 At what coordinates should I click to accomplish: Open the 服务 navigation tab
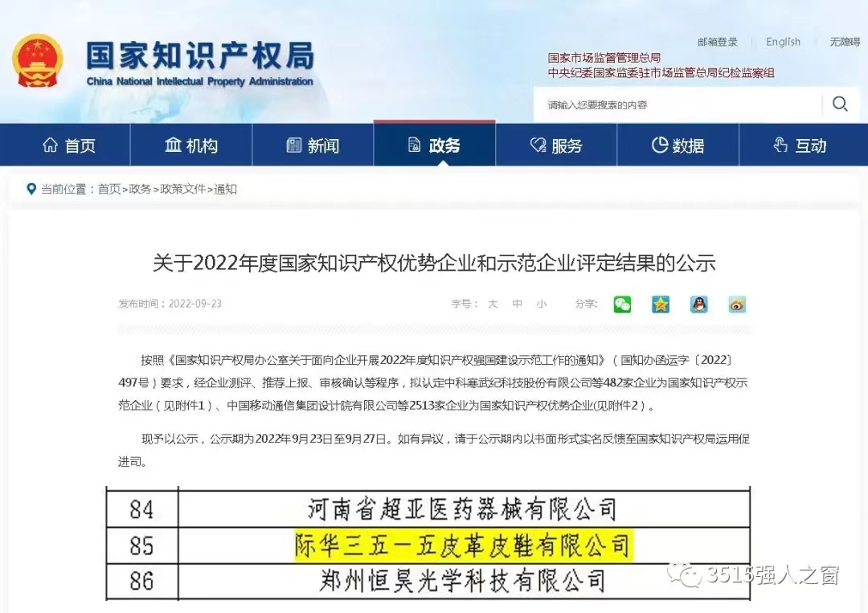coord(556,145)
